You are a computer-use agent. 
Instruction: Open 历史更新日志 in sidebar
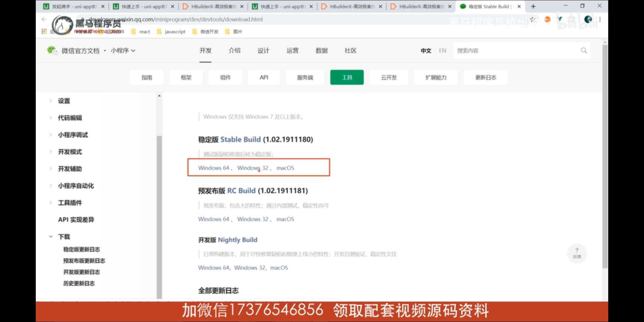[79, 283]
